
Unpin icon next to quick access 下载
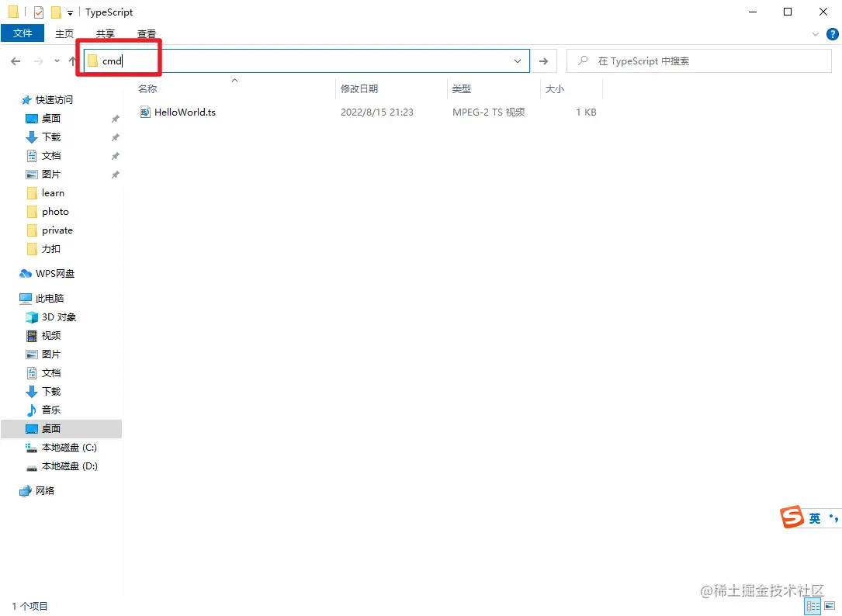click(115, 137)
